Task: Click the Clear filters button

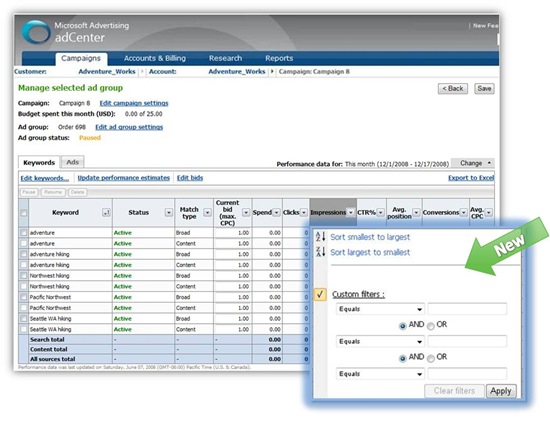Action: click(454, 391)
